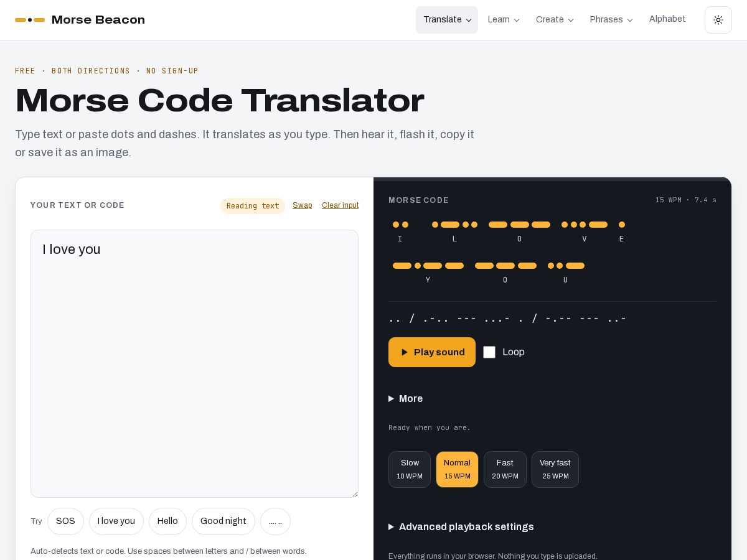
Task: Enable the Loop checkbox
Action: pos(489,352)
